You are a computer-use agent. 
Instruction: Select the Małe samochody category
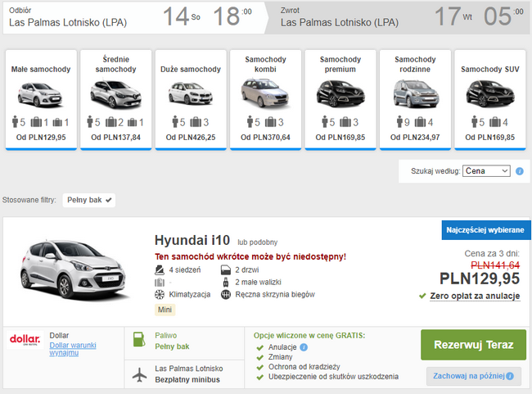pyautogui.click(x=41, y=99)
